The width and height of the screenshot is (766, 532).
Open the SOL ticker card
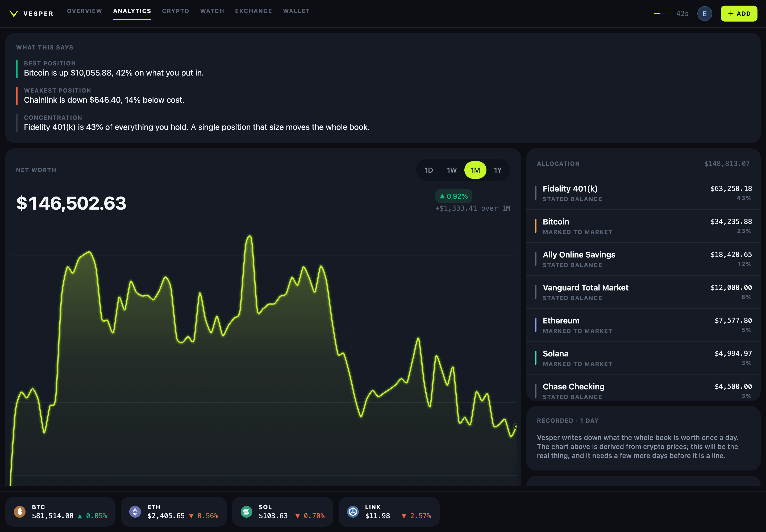click(283, 511)
